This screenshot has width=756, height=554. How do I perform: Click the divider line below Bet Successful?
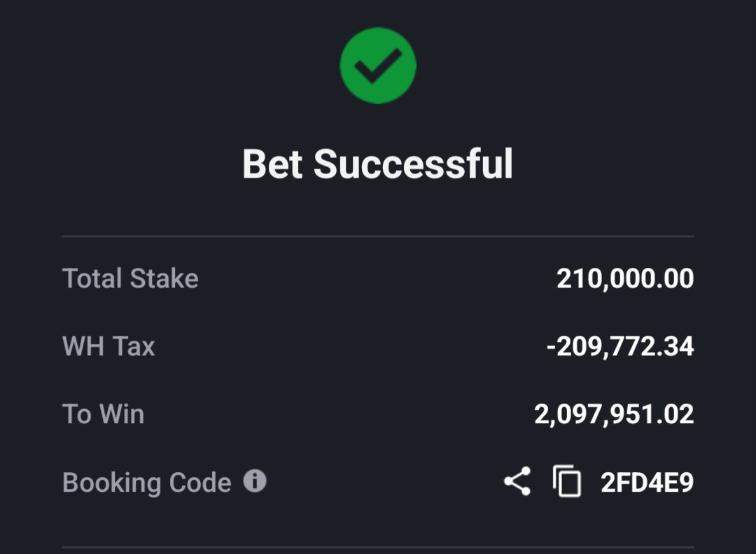(x=378, y=236)
